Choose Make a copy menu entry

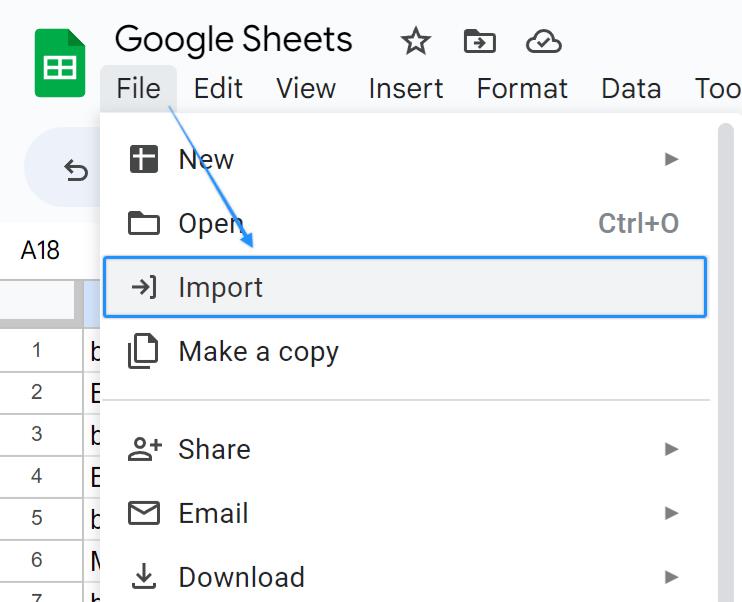[x=405, y=352]
